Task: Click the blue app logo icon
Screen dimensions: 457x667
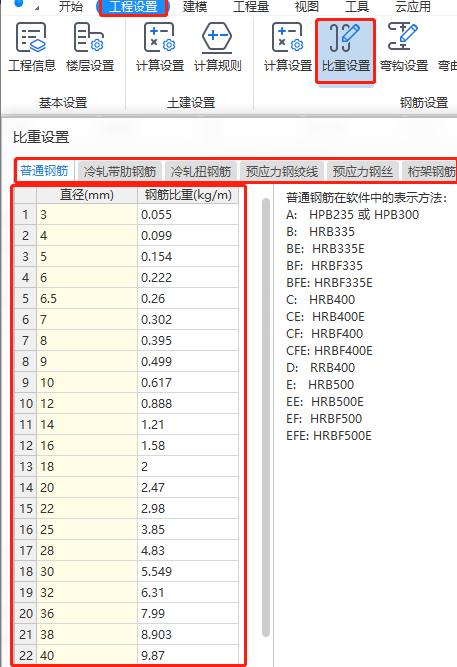Action: pyautogui.click(x=18, y=3)
